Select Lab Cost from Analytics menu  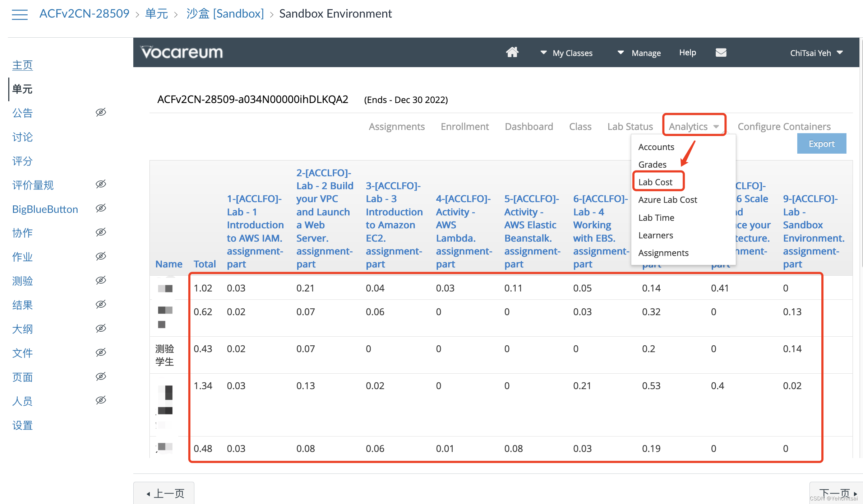[655, 182]
